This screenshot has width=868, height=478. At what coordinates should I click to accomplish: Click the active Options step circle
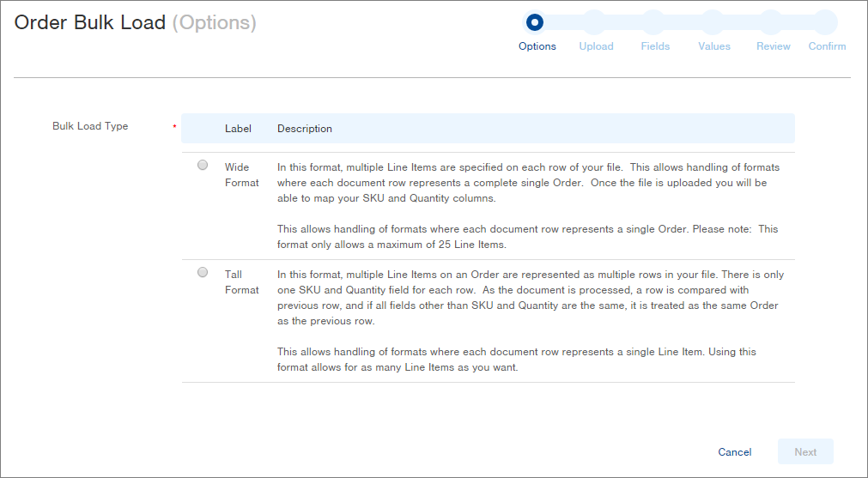(535, 21)
